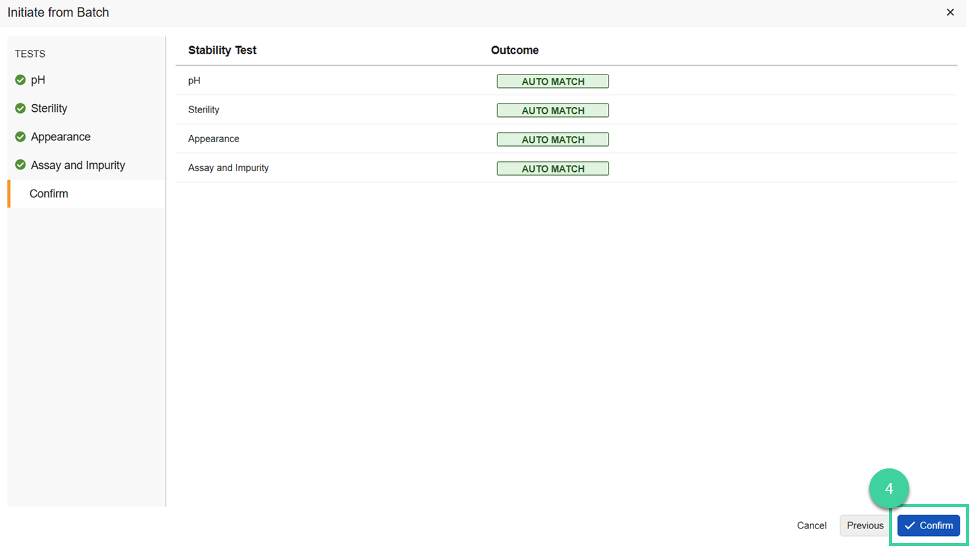Click the AUTO MATCH badge for pH
The image size is (980, 555).
coord(552,81)
